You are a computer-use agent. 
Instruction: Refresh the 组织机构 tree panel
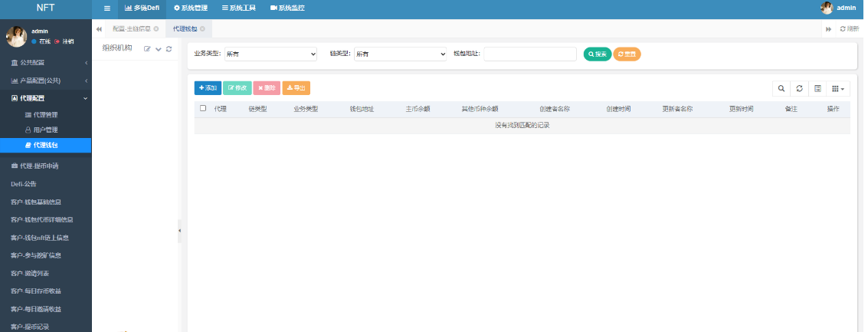click(x=169, y=49)
